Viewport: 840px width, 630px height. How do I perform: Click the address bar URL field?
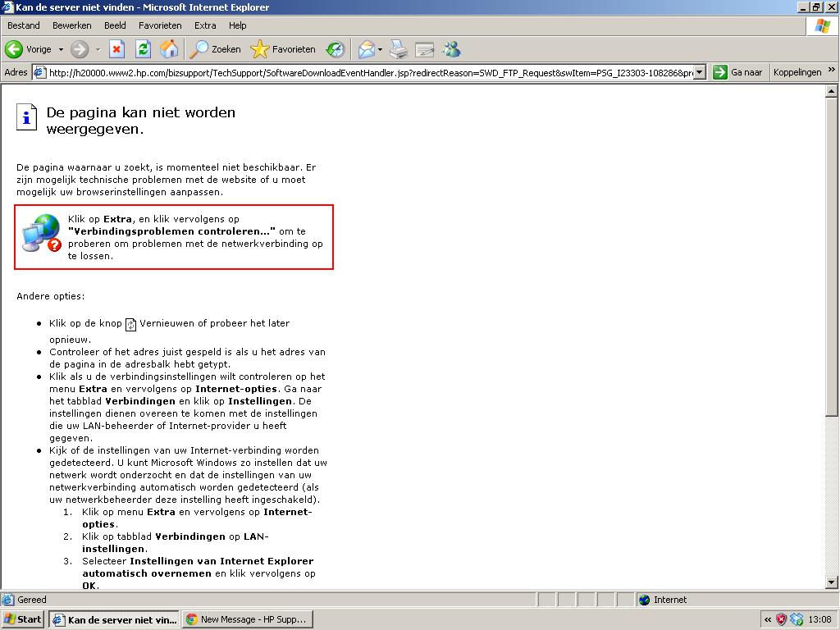coord(370,72)
